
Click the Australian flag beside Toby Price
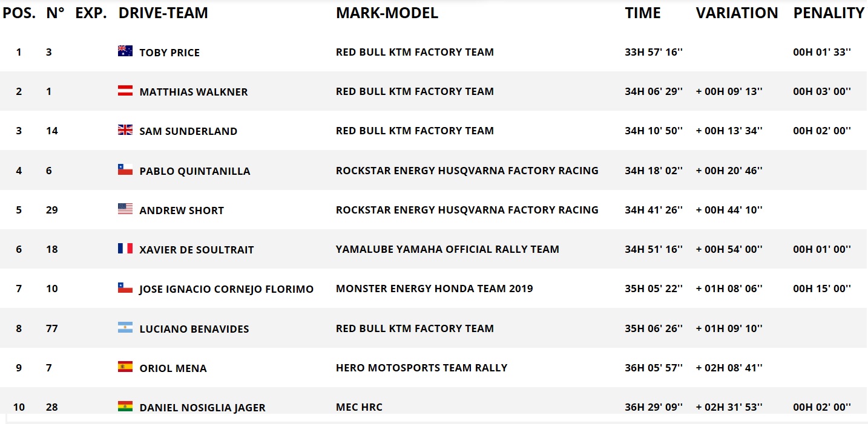(125, 51)
